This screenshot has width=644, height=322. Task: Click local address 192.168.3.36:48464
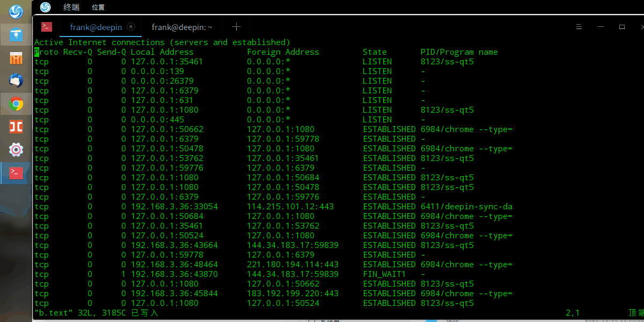point(174,265)
